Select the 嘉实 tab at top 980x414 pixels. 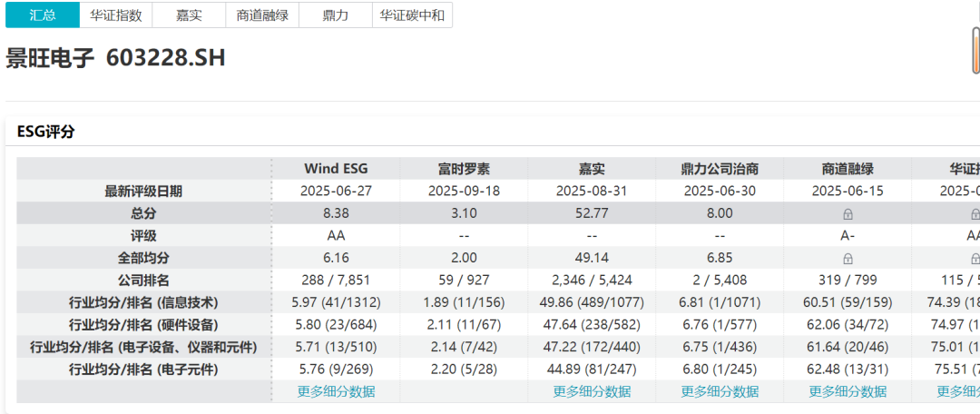189,15
